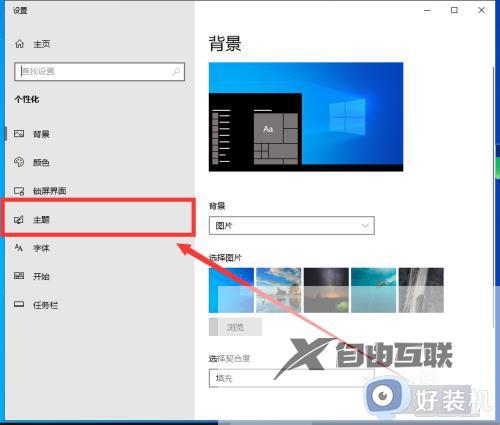Click the chevron of the 图片 dropdown
This screenshot has width=500, height=425.
coord(365,226)
